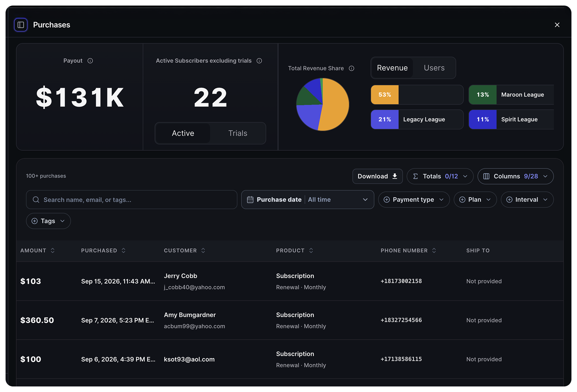Download the purchases list

pos(378,176)
